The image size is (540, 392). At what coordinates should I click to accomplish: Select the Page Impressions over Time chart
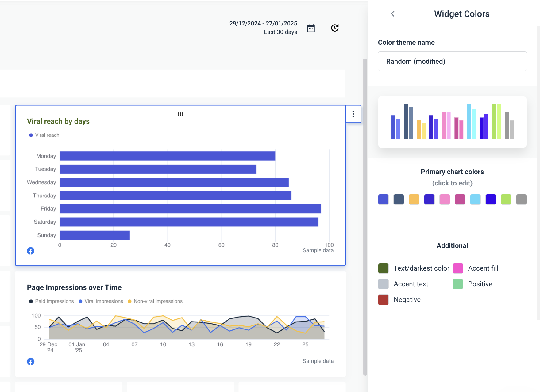tap(184, 326)
